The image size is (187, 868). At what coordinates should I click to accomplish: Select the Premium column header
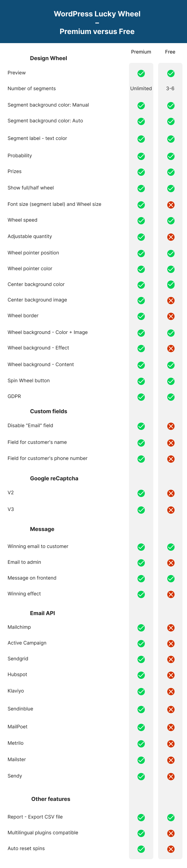click(141, 52)
